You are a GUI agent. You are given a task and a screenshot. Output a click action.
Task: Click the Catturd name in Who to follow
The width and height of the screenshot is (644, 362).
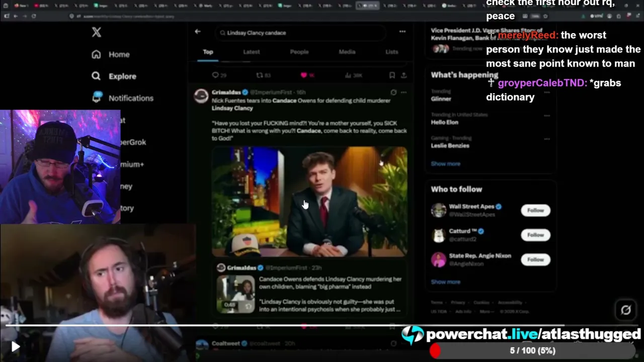(x=463, y=231)
